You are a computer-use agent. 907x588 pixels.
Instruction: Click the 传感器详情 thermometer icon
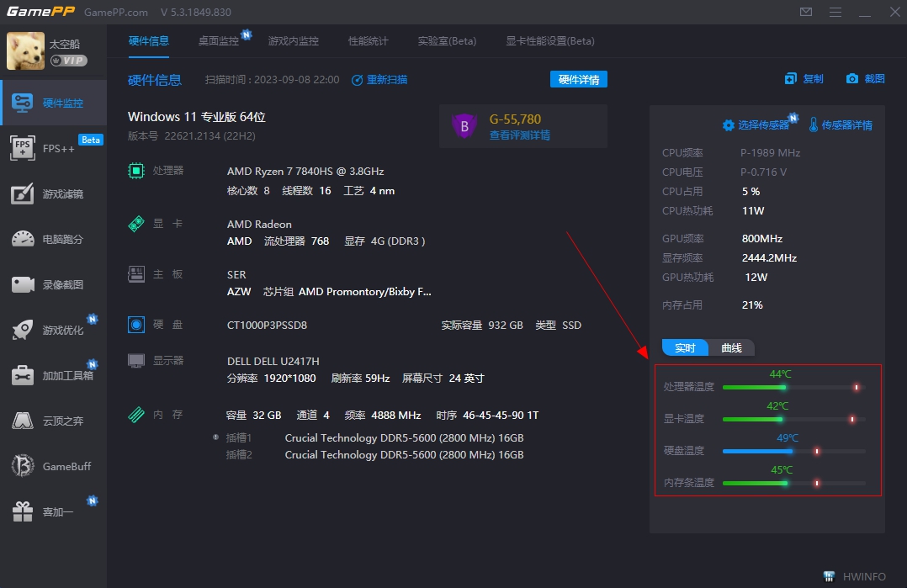pyautogui.click(x=814, y=124)
